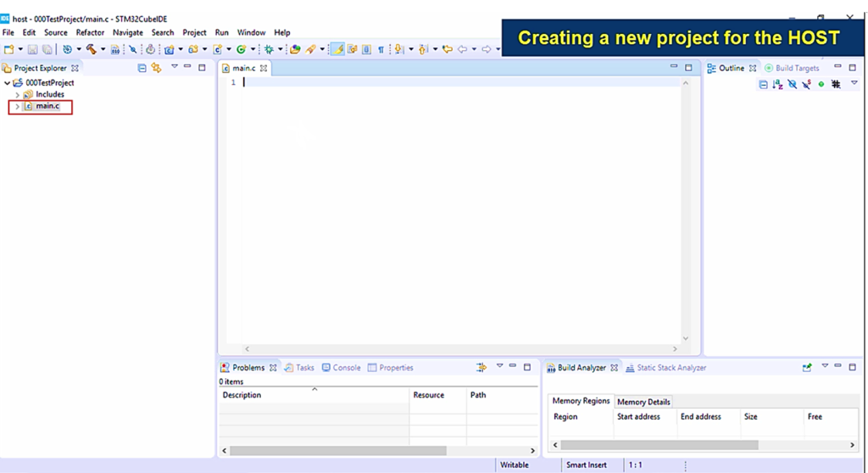Toggle Hide Fields filter in Outline toolbar
This screenshot has width=868, height=473.
click(793, 84)
